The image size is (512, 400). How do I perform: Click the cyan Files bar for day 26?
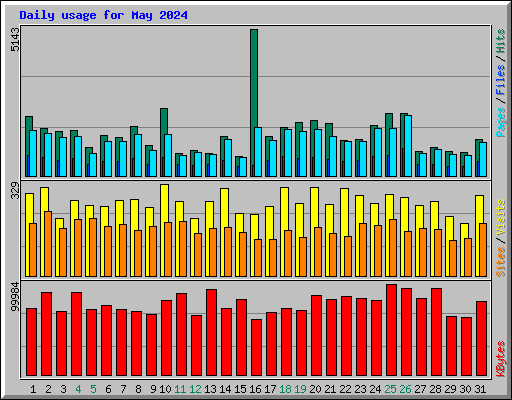click(x=408, y=146)
